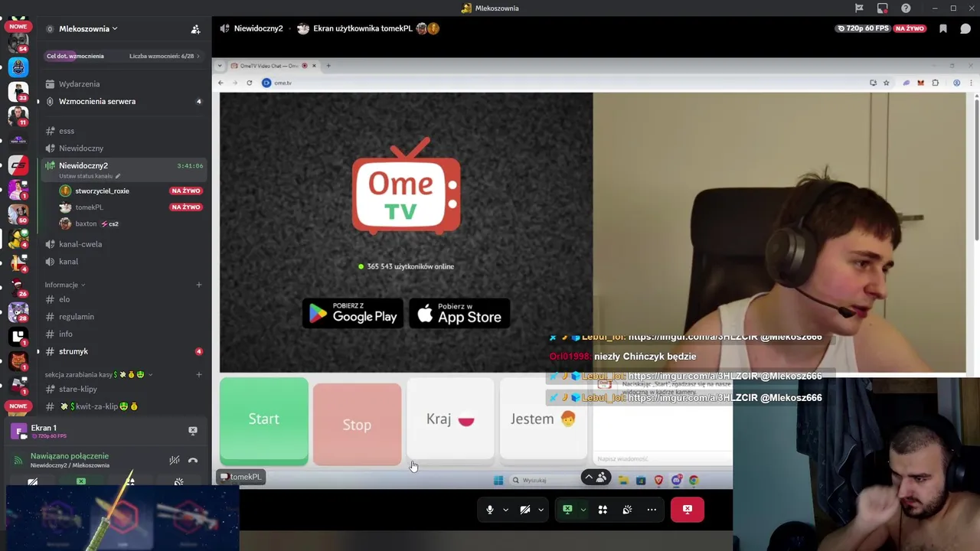Screen dimensions: 980x551
Task: Collapse sekcja zarabiania kasy category
Action: pos(98,375)
